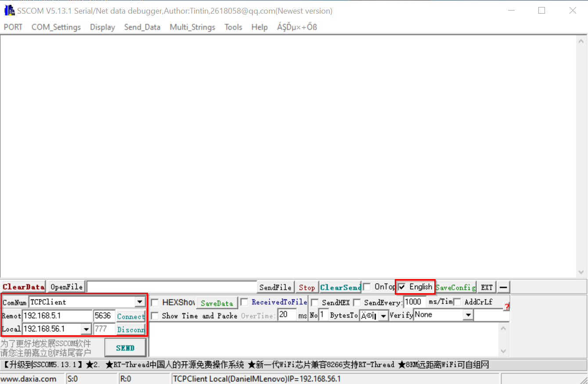The height and width of the screenshot is (384, 588).
Task: Open the Verify None dropdown
Action: click(468, 315)
